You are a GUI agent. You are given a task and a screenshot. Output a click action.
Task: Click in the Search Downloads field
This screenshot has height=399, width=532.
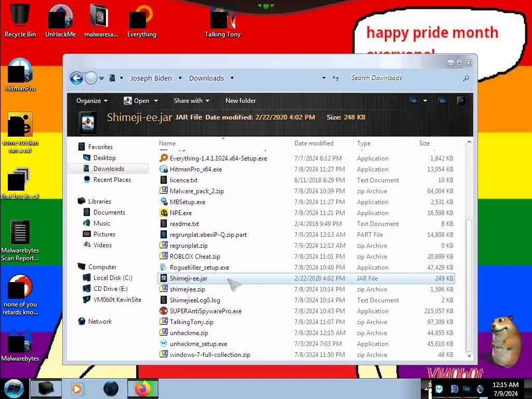405,78
